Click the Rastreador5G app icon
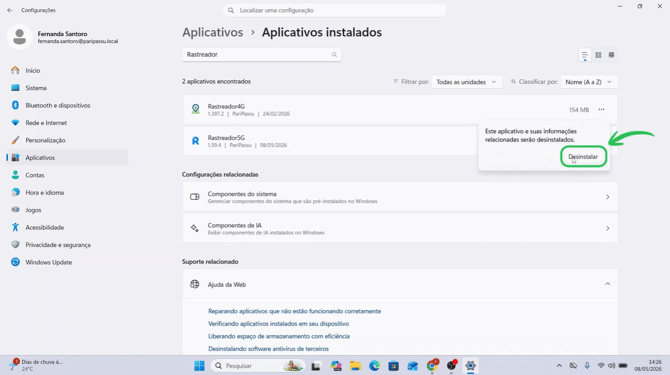The width and height of the screenshot is (670, 375). point(195,141)
